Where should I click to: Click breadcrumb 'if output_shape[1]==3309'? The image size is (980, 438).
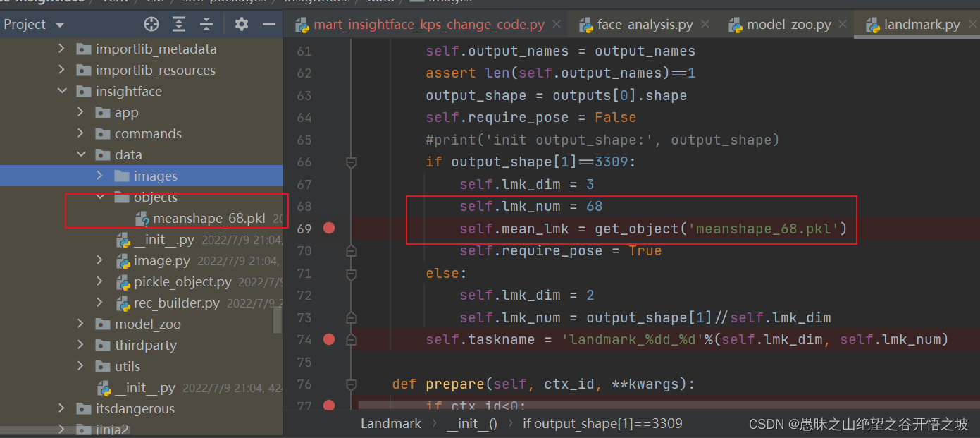(602, 423)
